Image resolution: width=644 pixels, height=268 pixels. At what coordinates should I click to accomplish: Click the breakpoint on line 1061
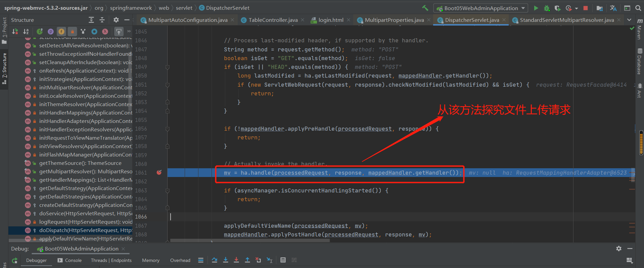(x=159, y=172)
